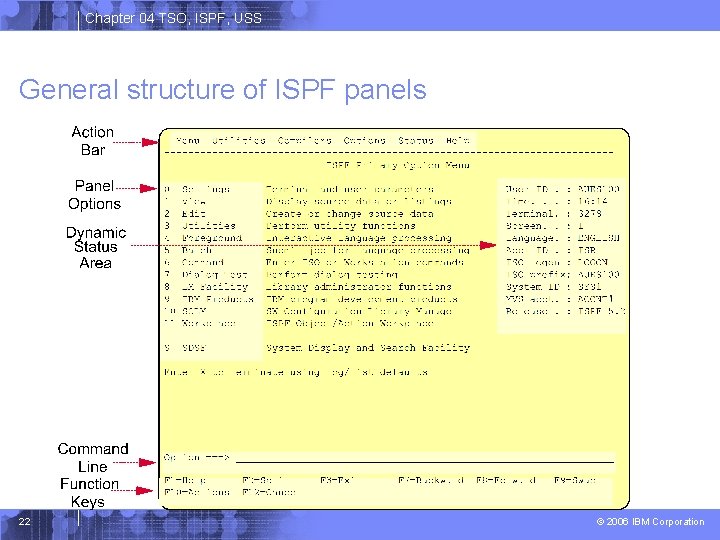Click the 'Dynamic Status Area' callout label
Image resolution: width=720 pixels, height=540 pixels.
click(x=96, y=248)
